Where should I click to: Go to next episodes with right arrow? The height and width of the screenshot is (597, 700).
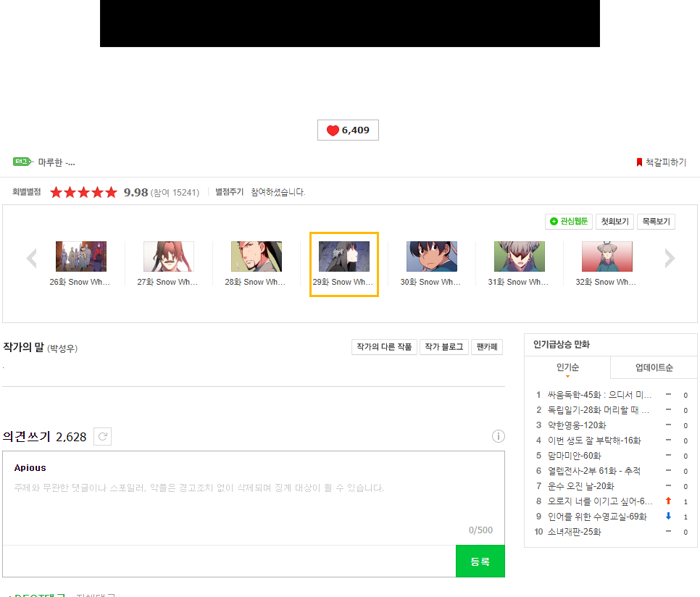coord(670,259)
